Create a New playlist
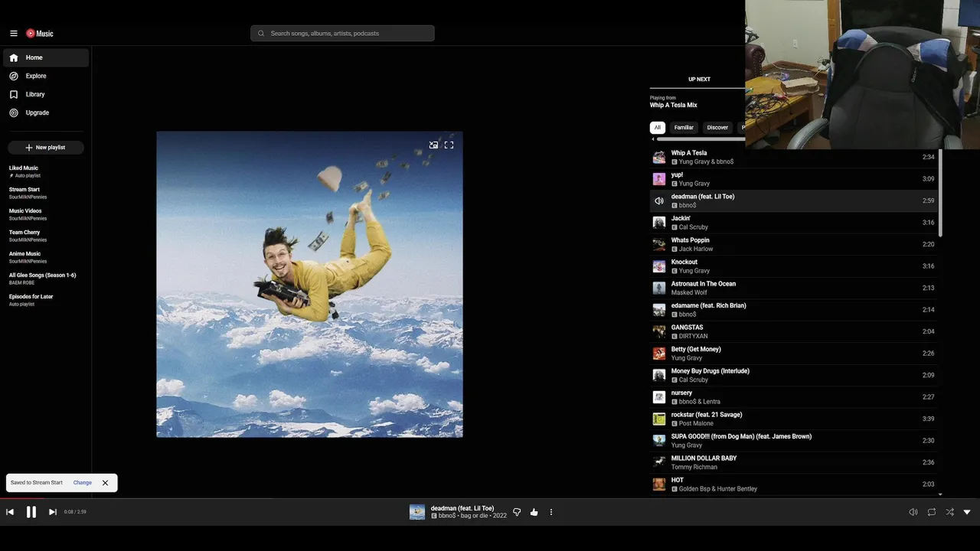980x551 pixels. 46,147
